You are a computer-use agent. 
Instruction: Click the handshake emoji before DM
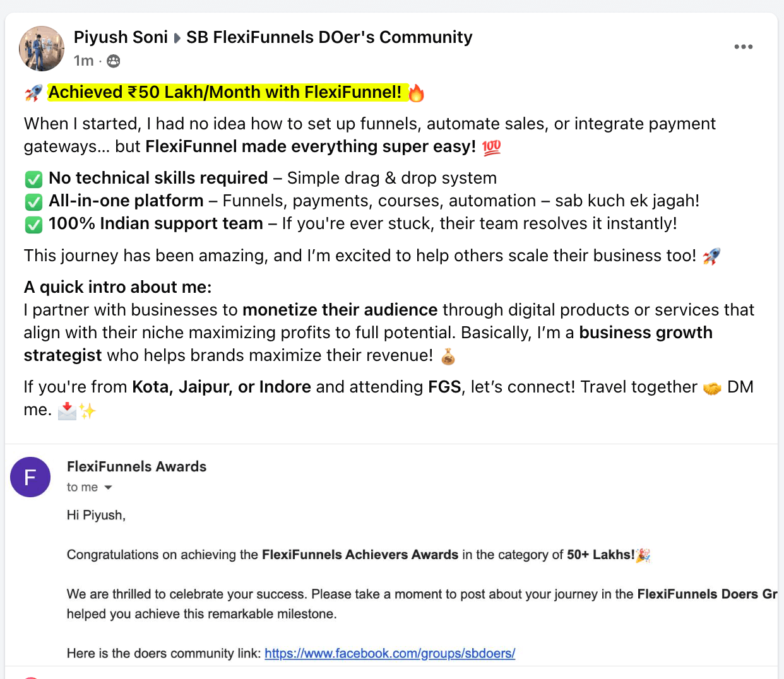click(712, 388)
